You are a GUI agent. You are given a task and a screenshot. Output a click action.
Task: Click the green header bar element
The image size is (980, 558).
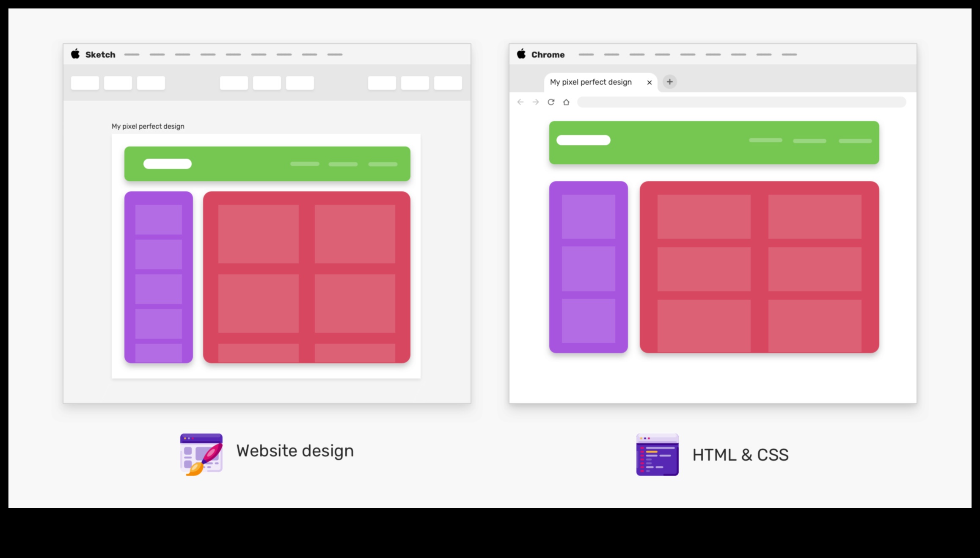[x=267, y=163]
